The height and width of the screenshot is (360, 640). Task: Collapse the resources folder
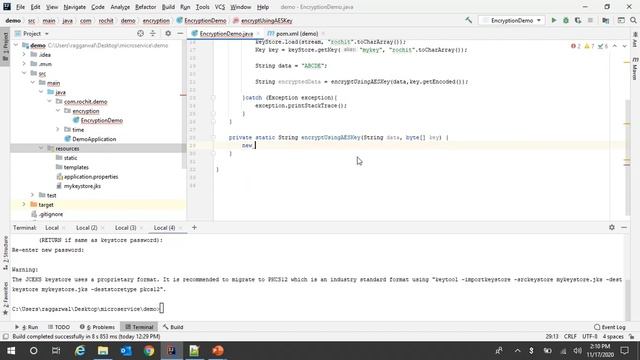[x=41, y=148]
